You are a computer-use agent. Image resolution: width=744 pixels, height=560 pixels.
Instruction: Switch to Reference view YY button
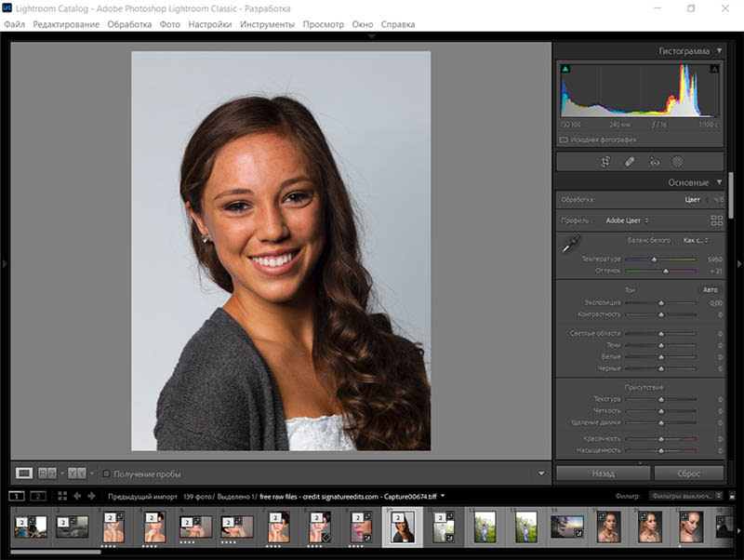[77, 473]
